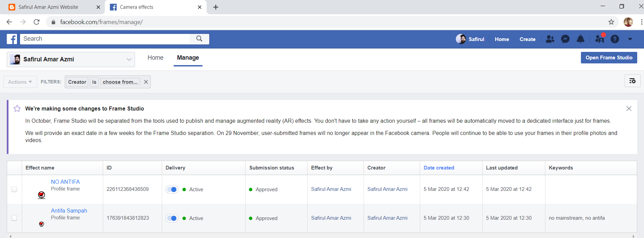Screen dimensions: 644x238
Task: Open the Creator filter field dropdown
Action: (77, 82)
